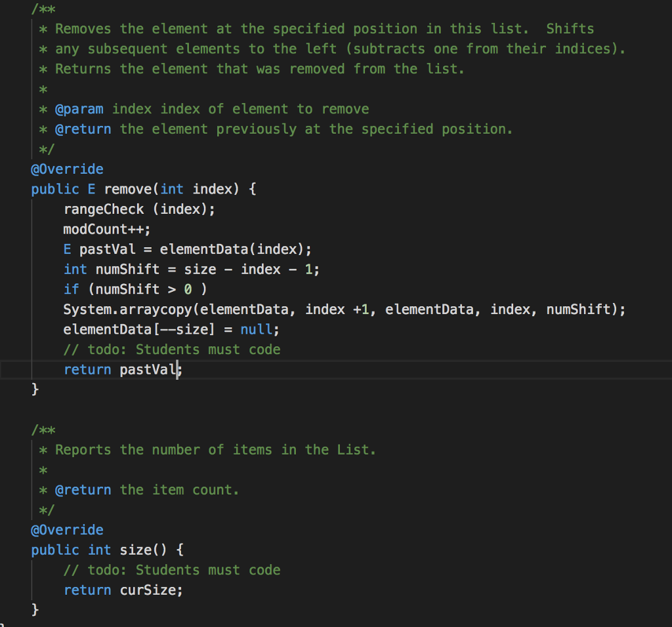Click the System.arraycopy call
This screenshot has width=672, height=627.
[131, 309]
